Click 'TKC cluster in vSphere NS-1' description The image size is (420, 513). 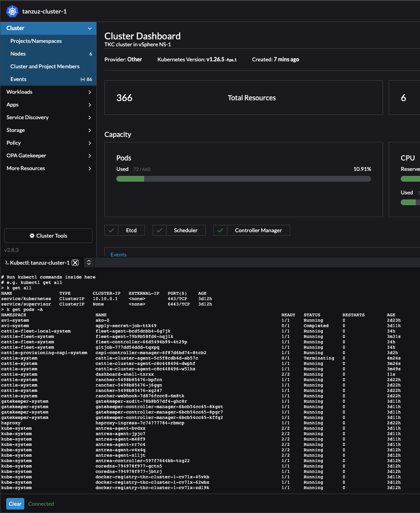tap(138, 45)
